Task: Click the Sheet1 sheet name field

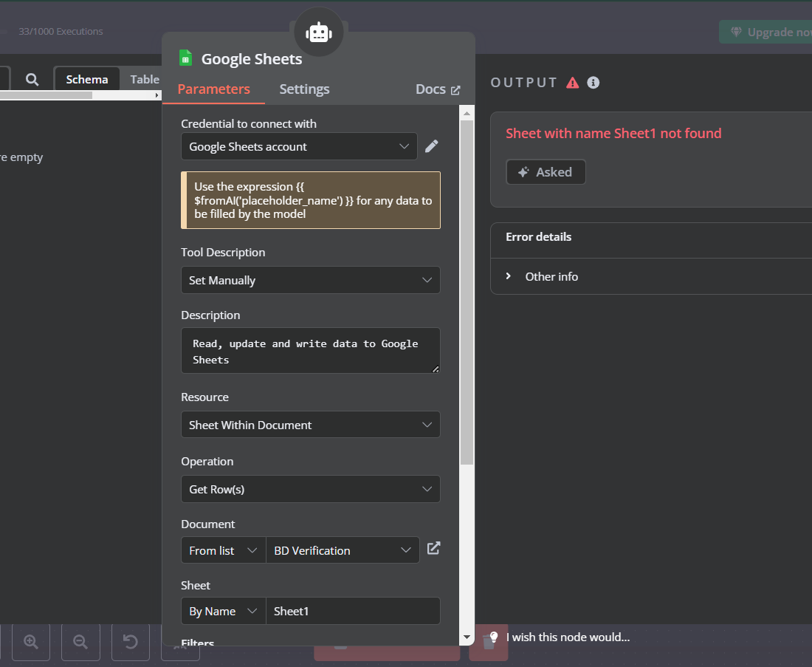Action: pyautogui.click(x=353, y=611)
